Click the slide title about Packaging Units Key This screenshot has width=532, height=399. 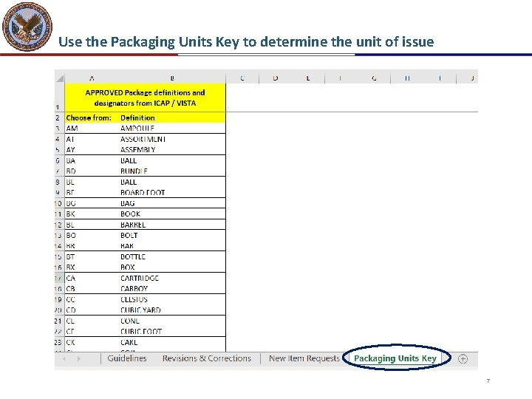(246, 41)
